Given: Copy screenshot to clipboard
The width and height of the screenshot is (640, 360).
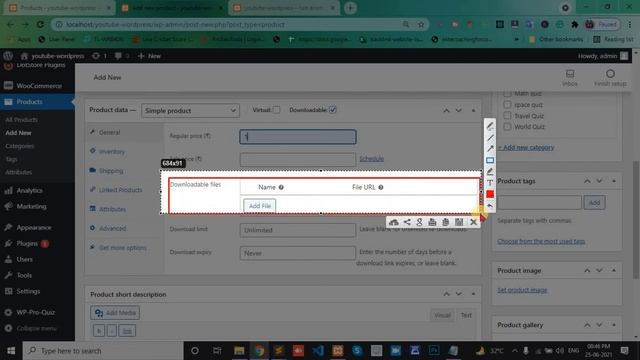Looking at the screenshot, I should 445,222.
